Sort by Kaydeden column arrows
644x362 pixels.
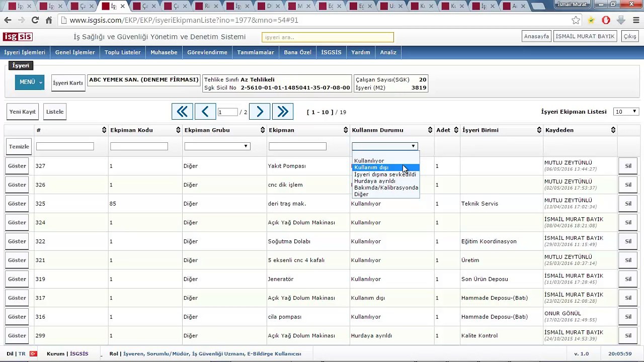pyautogui.click(x=613, y=130)
